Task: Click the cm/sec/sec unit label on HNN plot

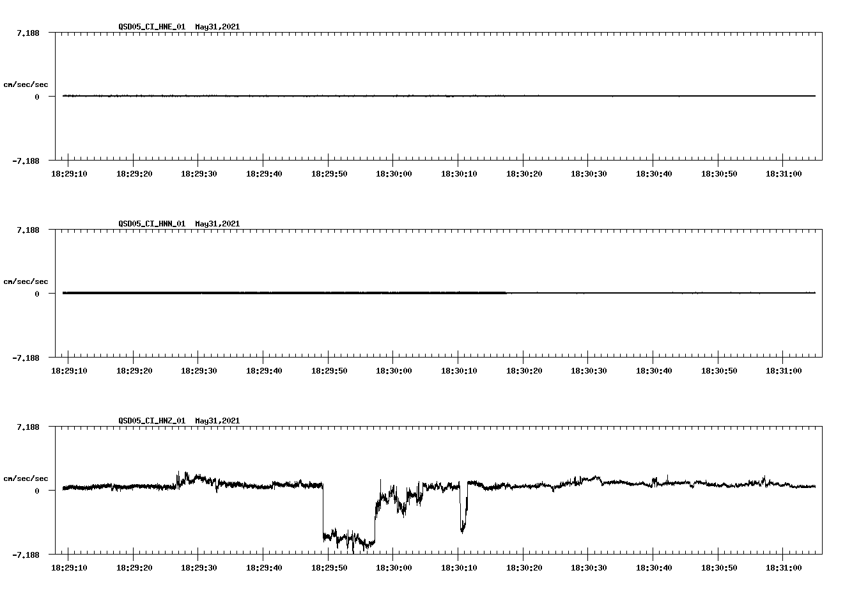Action: tap(26, 281)
